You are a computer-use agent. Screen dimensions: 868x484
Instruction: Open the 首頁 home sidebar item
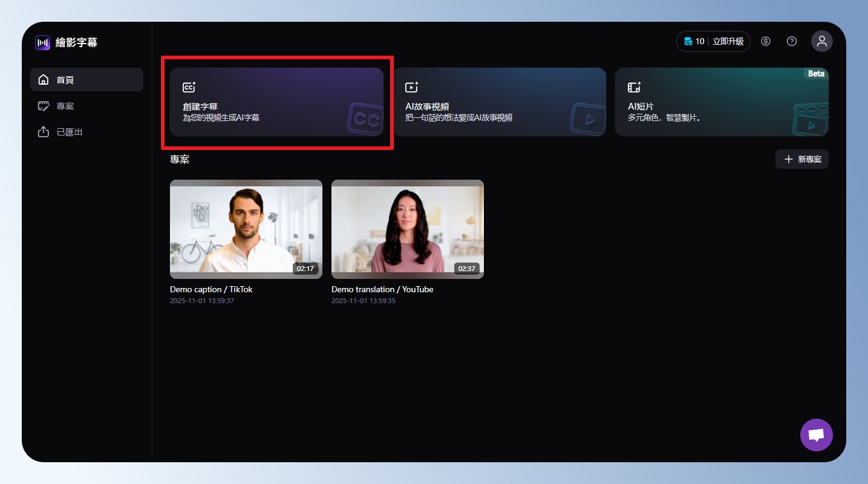click(86, 80)
